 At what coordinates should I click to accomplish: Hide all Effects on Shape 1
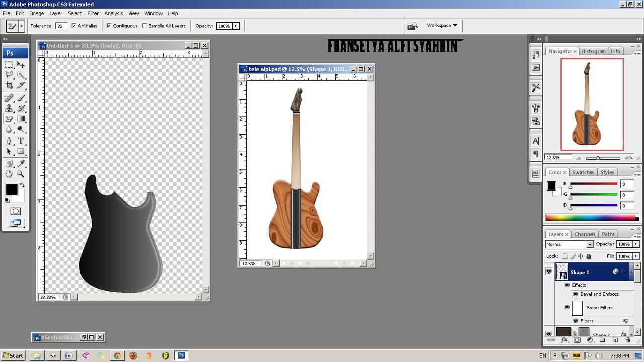567,285
